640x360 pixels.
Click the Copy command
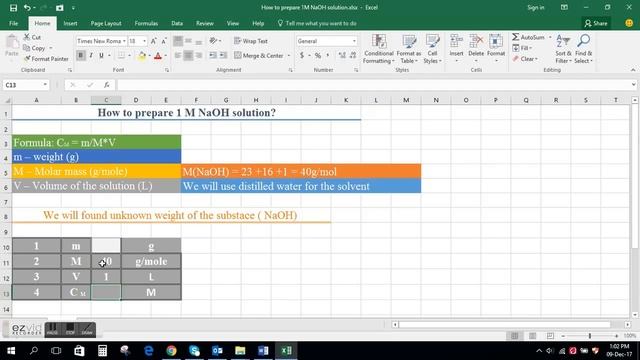coord(34,48)
